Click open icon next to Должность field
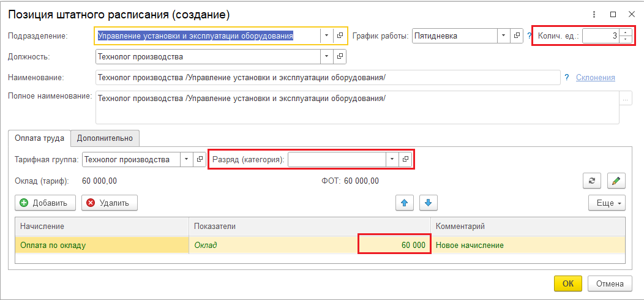 point(340,57)
